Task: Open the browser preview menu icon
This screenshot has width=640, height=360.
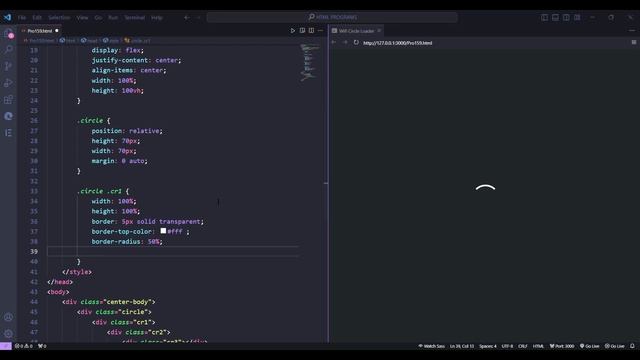Action: tap(634, 42)
